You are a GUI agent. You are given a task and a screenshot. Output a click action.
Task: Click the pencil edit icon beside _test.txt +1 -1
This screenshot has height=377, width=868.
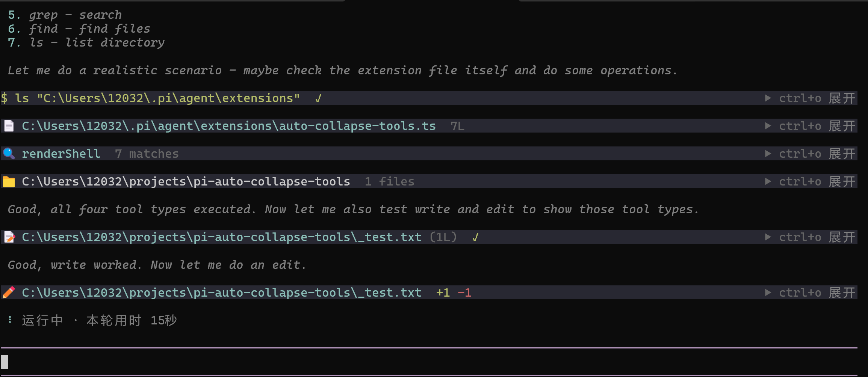click(9, 293)
